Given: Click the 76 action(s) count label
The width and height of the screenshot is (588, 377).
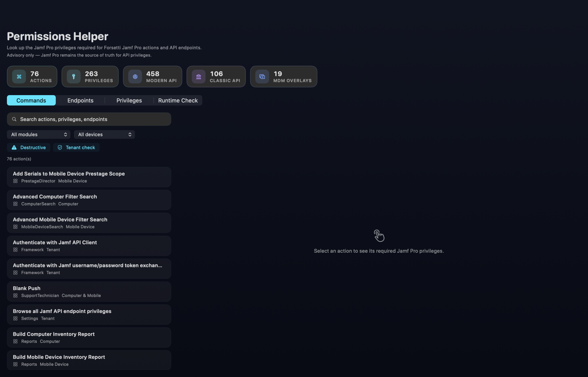Looking at the screenshot, I should point(19,159).
